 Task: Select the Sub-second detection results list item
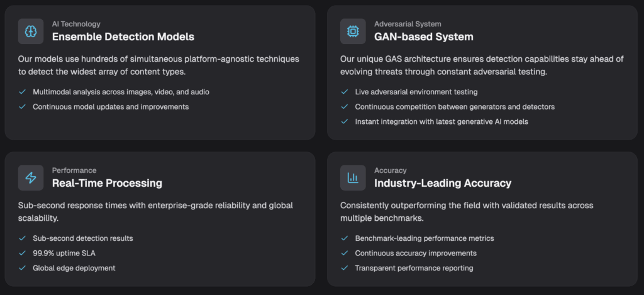(83, 238)
